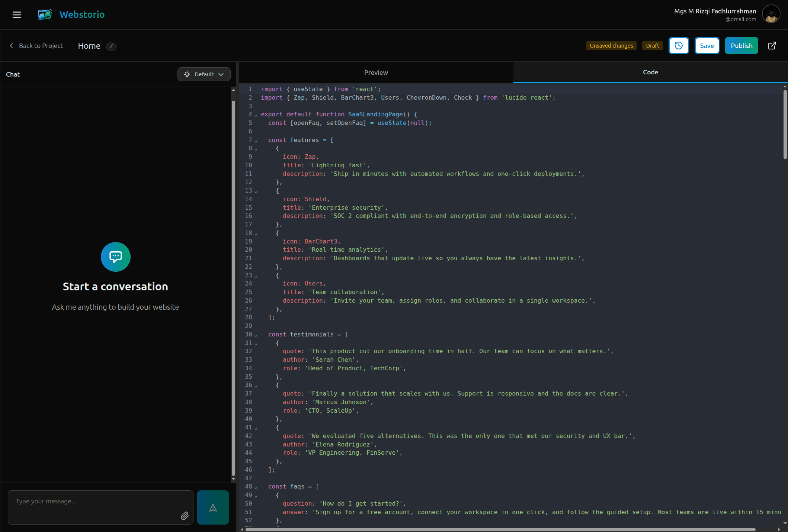Focus the Type your message input
The width and height of the screenshot is (788, 532).
click(x=100, y=507)
